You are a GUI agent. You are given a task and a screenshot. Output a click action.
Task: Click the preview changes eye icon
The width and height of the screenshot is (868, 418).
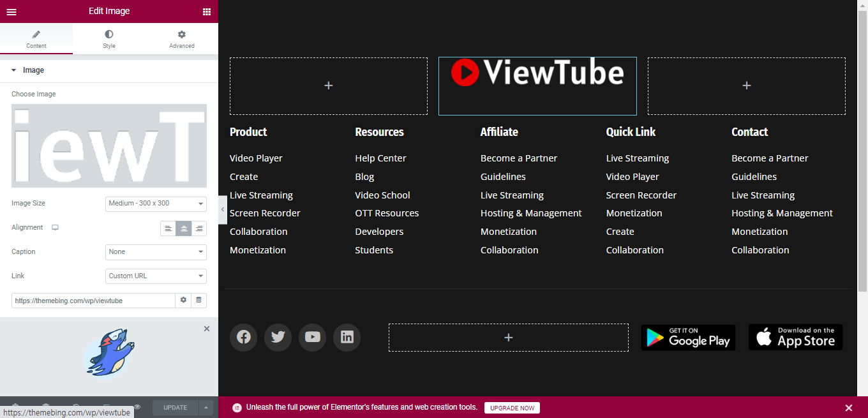137,406
